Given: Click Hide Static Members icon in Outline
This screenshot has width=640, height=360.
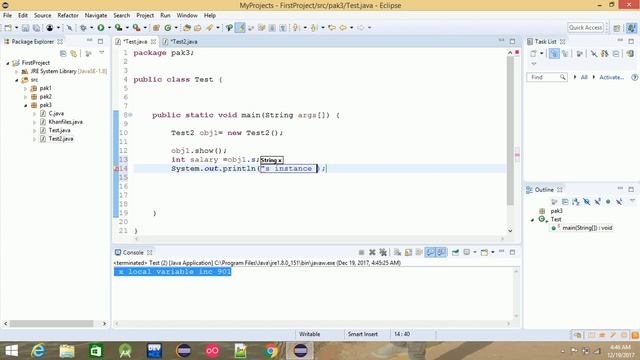Looking at the screenshot, I should [598, 202].
